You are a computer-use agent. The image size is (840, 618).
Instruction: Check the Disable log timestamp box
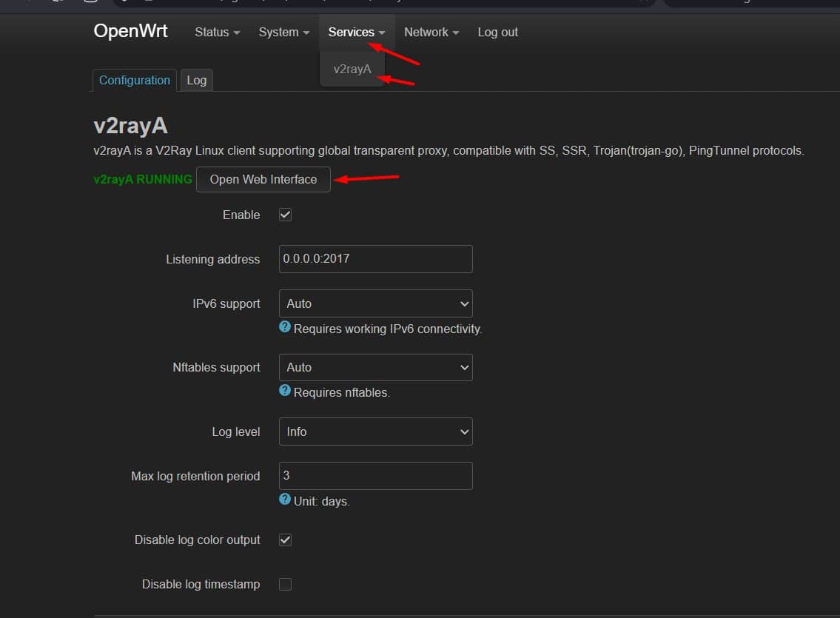tap(285, 584)
